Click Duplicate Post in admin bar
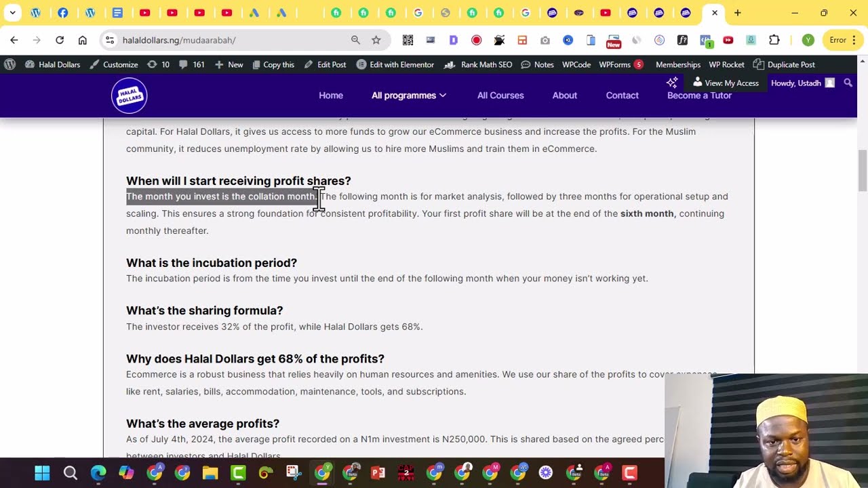The width and height of the screenshot is (868, 488). [784, 64]
